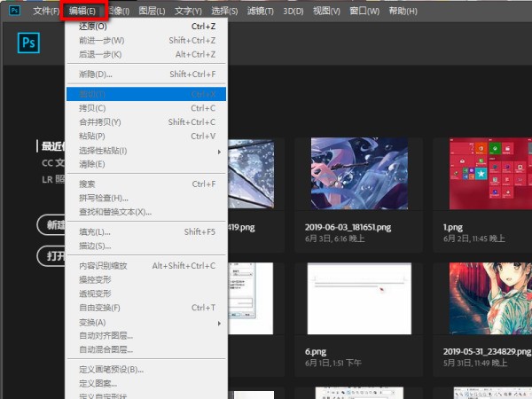This screenshot has width=532, height=399.
Task: Expand the 选择性粘贴 submenu arrow
Action: [219, 151]
